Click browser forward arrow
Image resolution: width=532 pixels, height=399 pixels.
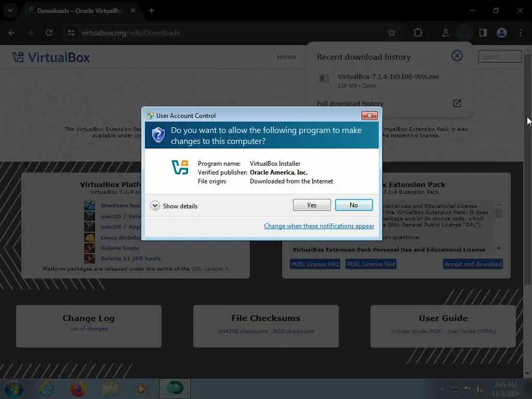30,33
